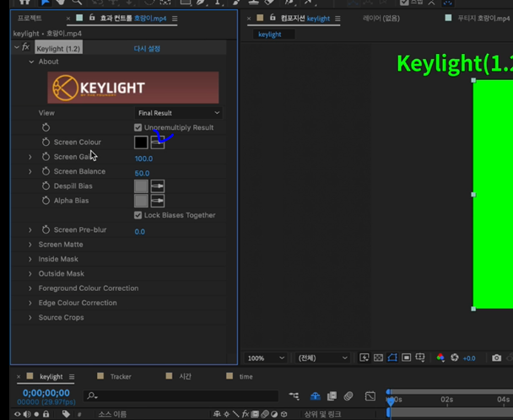Toggle the Effect Controls tab lock
Viewport: 513px width, 420px height.
[92, 18]
